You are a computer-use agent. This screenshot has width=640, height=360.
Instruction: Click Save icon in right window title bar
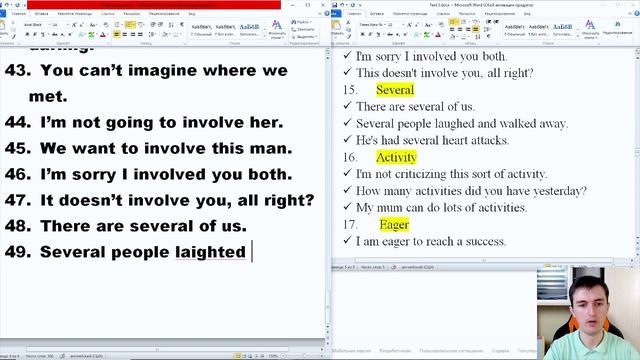335,5
